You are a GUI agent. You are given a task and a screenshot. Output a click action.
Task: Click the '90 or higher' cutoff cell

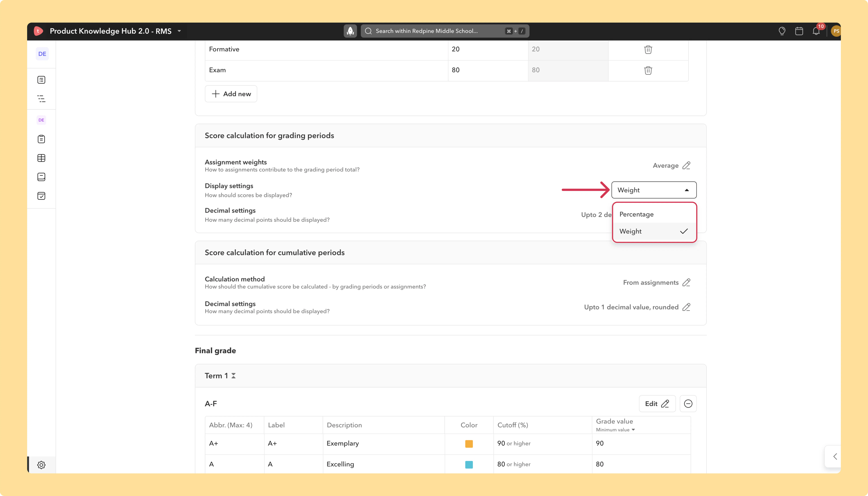[543, 444]
